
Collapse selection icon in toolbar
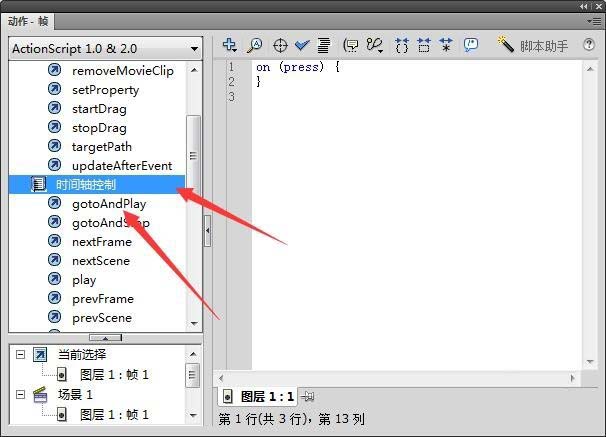[424, 46]
